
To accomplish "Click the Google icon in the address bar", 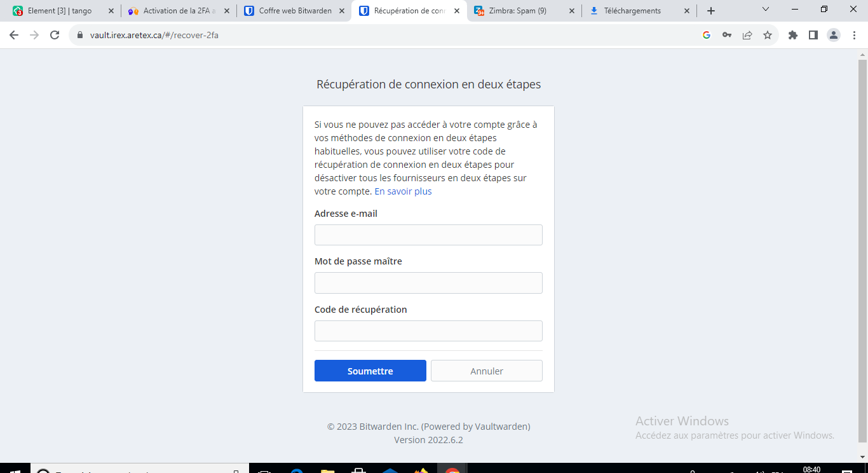I will [x=706, y=36].
